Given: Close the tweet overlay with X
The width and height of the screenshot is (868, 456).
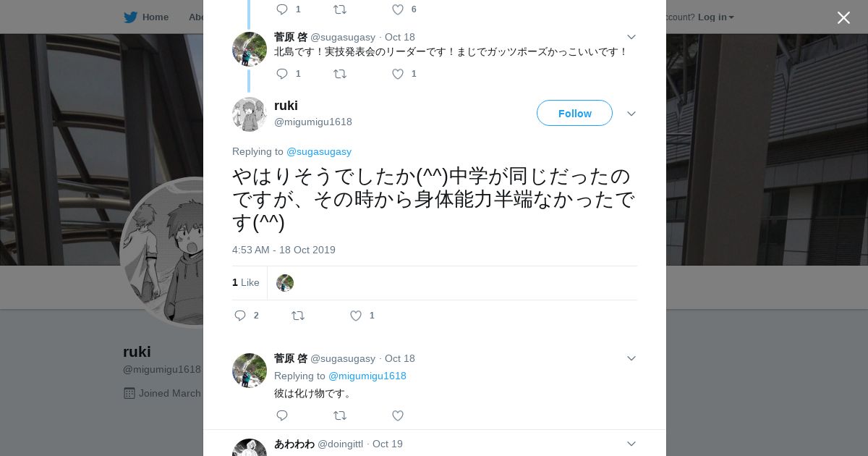Looking at the screenshot, I should click(x=843, y=17).
